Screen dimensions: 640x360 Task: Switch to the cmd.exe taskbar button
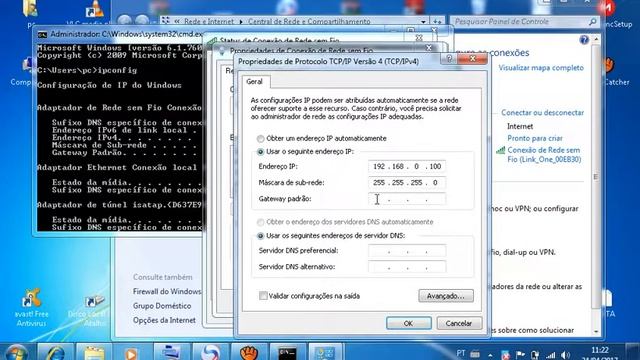(x=288, y=352)
